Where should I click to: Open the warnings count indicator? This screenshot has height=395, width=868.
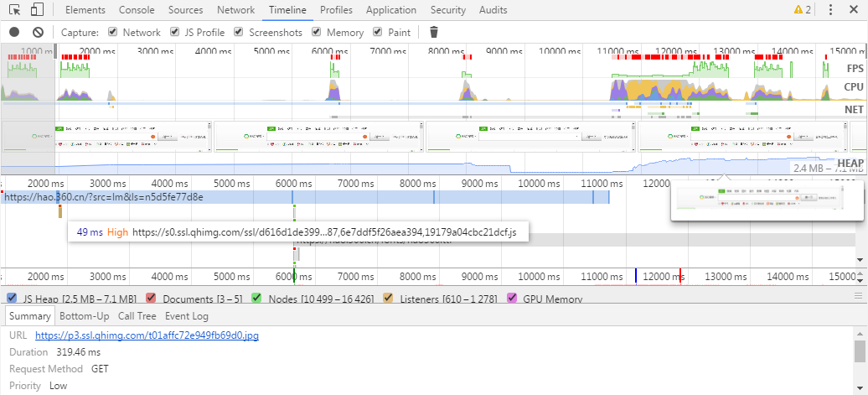pos(802,10)
